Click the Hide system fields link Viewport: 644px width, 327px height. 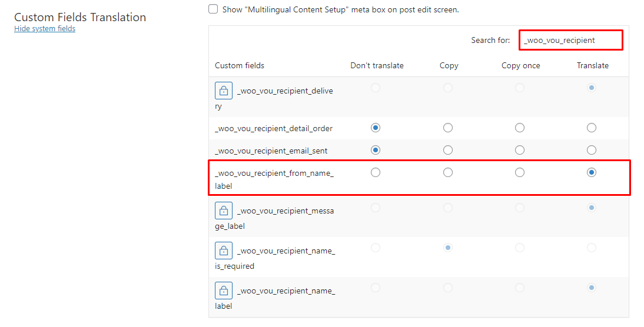45,28
